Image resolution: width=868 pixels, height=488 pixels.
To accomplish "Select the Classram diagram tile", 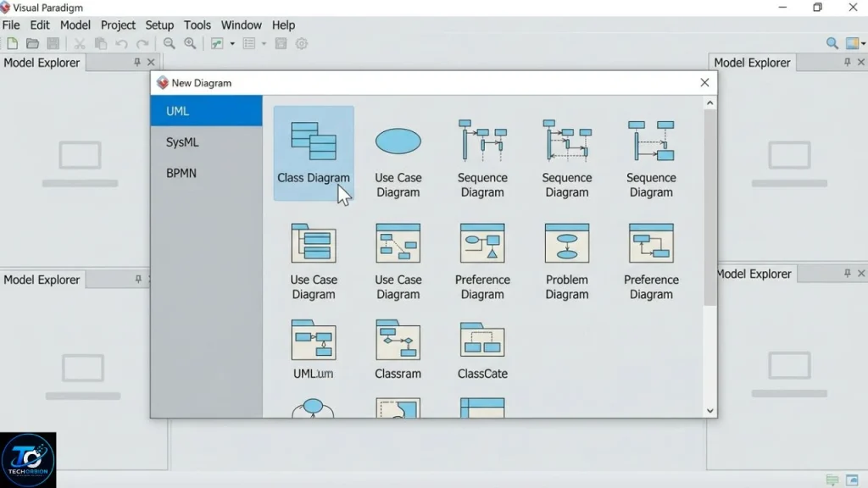I will (x=398, y=349).
